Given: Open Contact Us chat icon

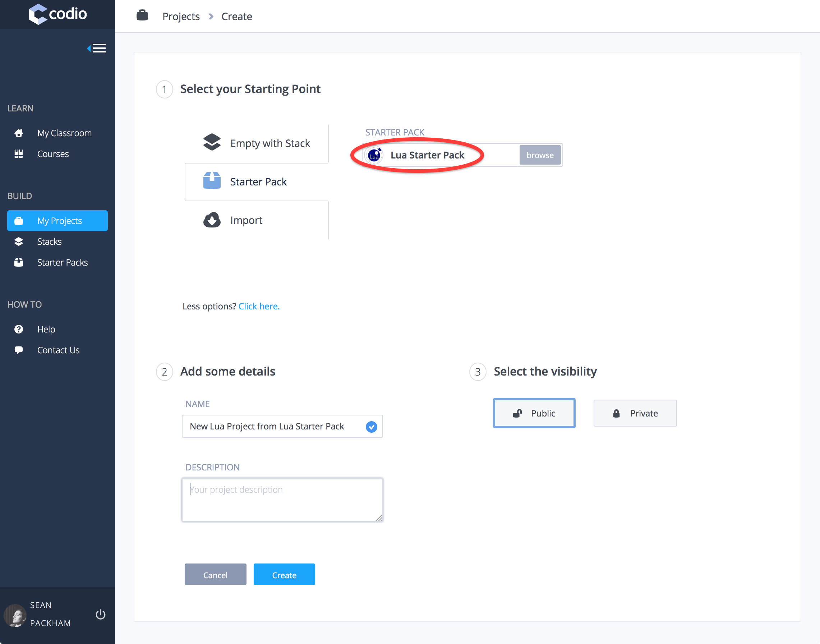Looking at the screenshot, I should click(x=18, y=350).
